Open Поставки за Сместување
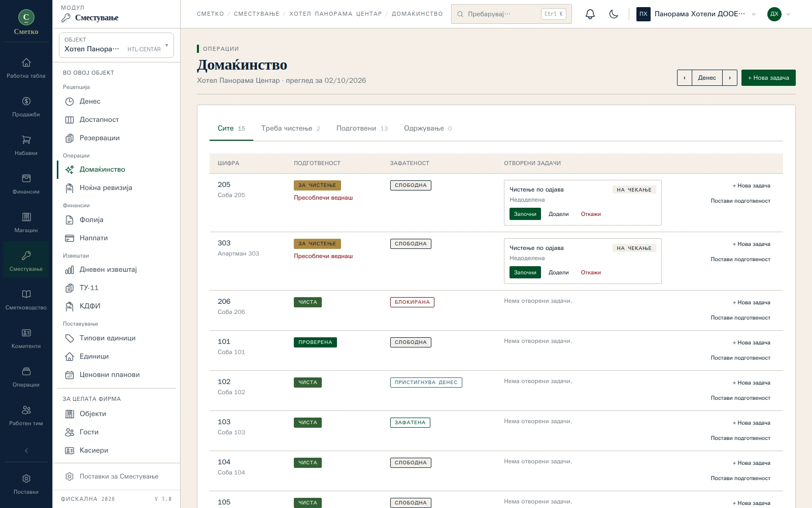This screenshot has height=508, width=812. click(x=117, y=477)
